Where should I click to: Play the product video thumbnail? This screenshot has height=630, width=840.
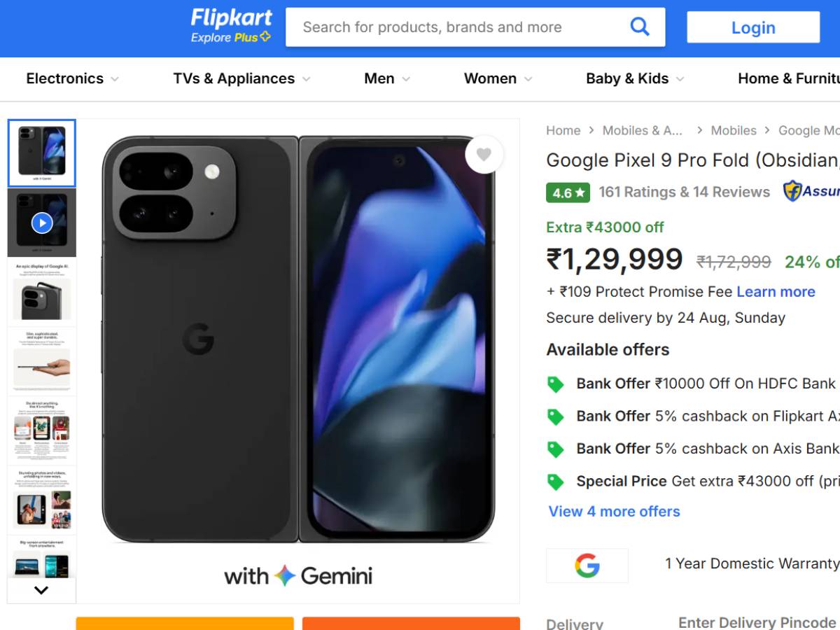coord(42,223)
